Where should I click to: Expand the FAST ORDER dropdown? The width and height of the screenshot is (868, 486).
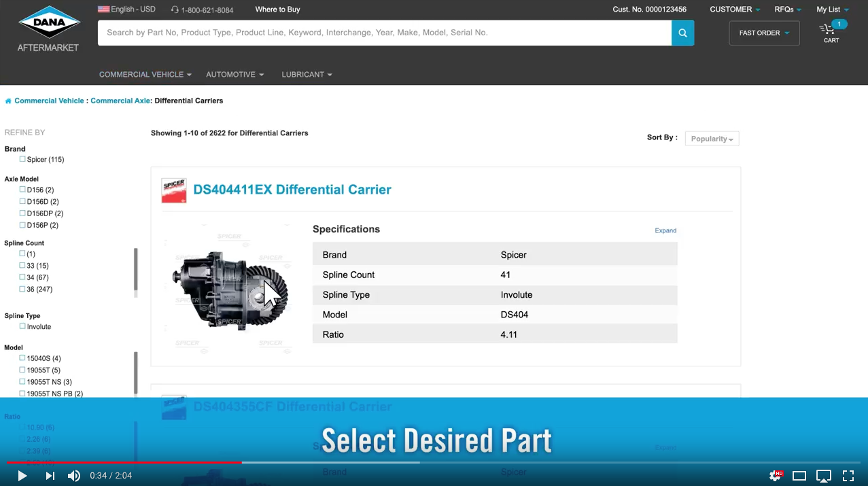tap(763, 33)
